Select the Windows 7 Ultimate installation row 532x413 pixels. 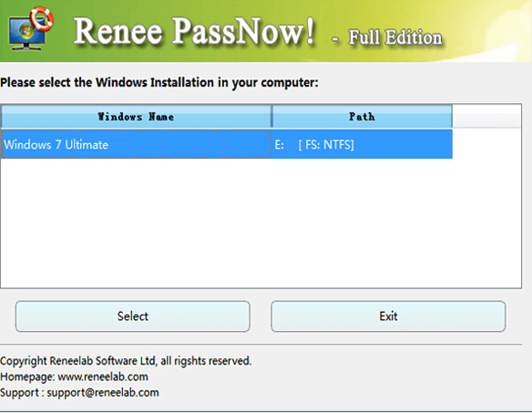(x=227, y=144)
